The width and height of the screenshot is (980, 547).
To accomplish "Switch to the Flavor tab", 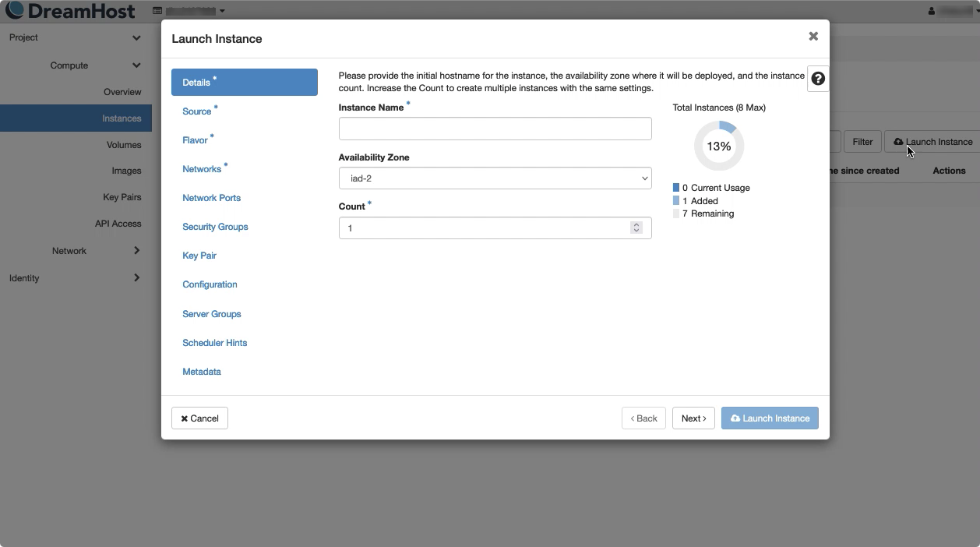I will point(195,140).
